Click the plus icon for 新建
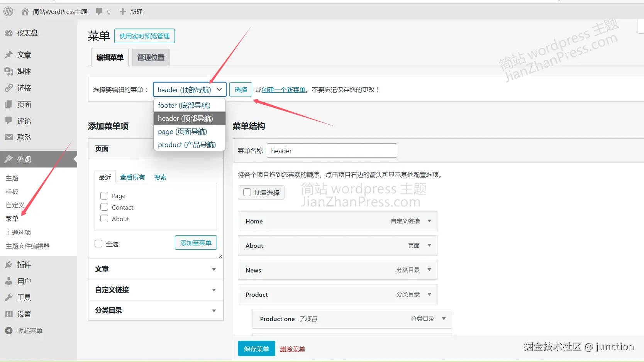Viewport: 644px width, 362px height. point(123,12)
